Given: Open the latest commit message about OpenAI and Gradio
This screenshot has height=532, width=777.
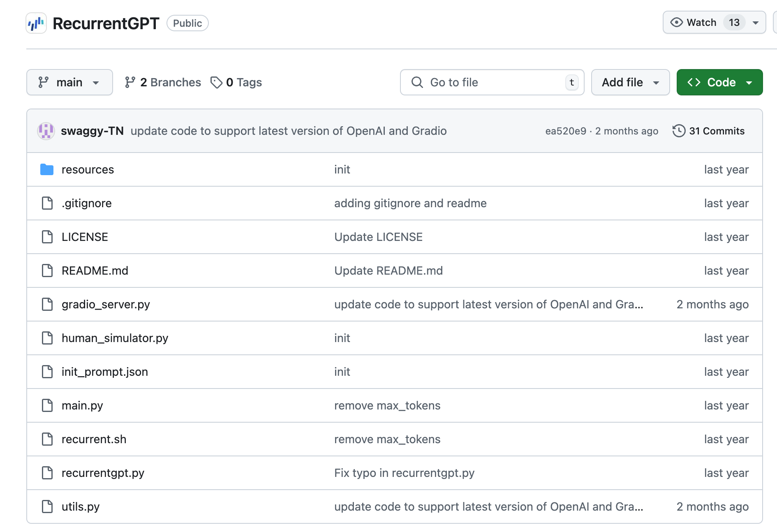Looking at the screenshot, I should click(x=289, y=131).
